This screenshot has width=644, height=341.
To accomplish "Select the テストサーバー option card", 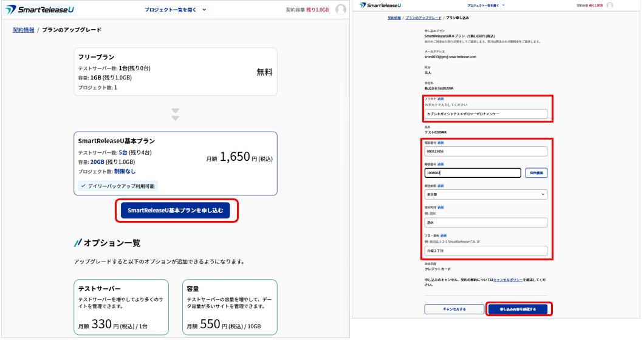I will 121,307.
